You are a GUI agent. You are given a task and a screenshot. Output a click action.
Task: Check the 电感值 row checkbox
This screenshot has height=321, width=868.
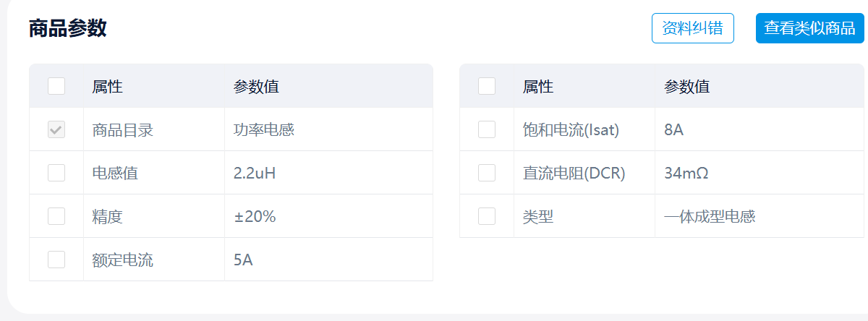[x=56, y=173]
